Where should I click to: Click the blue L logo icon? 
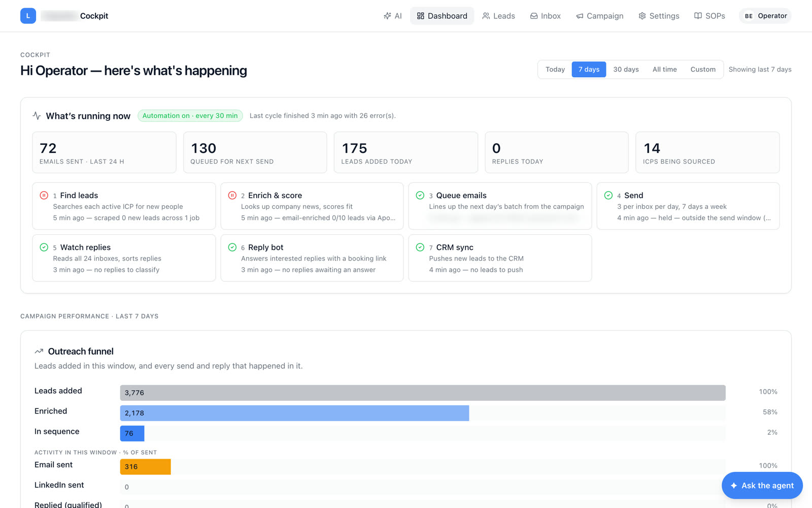tap(28, 16)
